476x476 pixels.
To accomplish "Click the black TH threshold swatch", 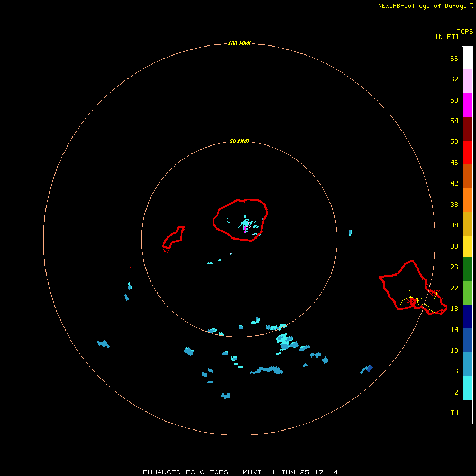I will (467, 411).
